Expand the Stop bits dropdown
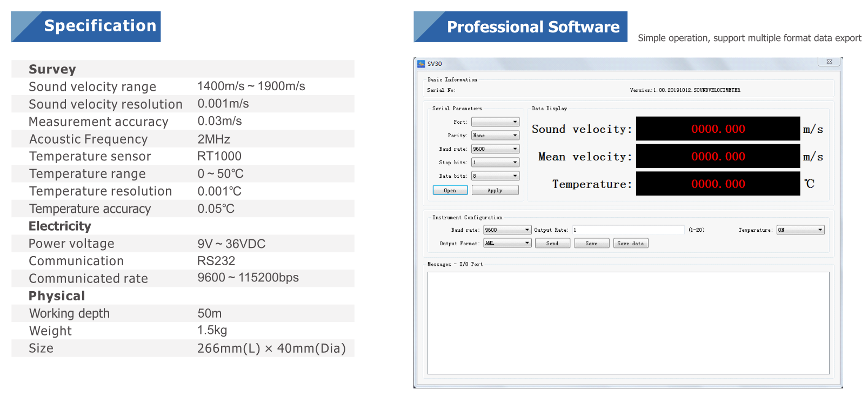The height and width of the screenshot is (403, 868). click(495, 163)
